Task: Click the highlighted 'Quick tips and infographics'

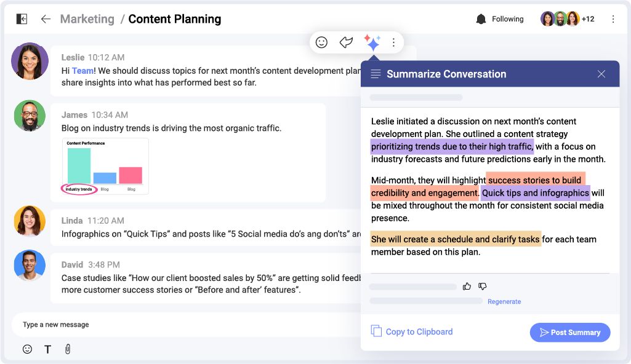Action: click(536, 193)
